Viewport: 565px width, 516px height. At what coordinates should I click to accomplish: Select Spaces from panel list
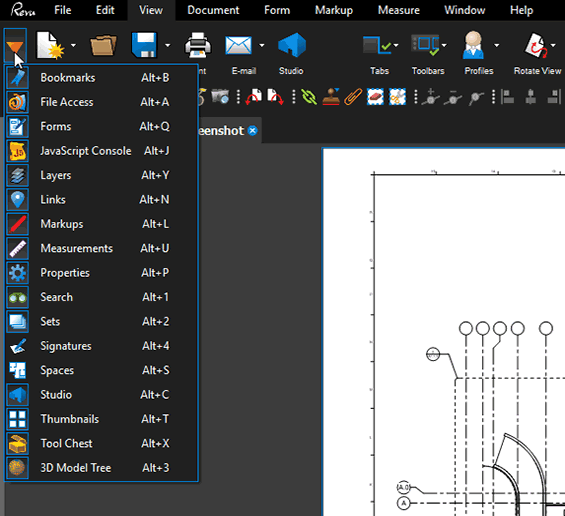click(x=101, y=370)
